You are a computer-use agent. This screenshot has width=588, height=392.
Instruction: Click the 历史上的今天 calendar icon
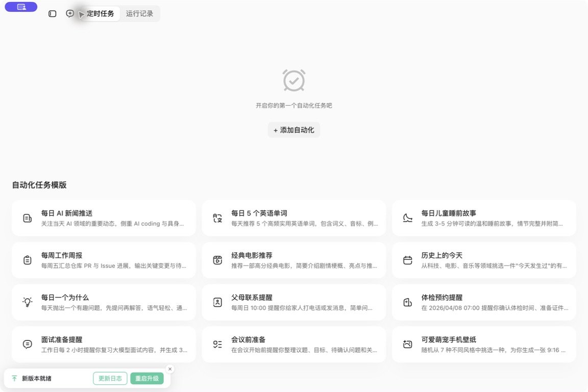pyautogui.click(x=408, y=260)
